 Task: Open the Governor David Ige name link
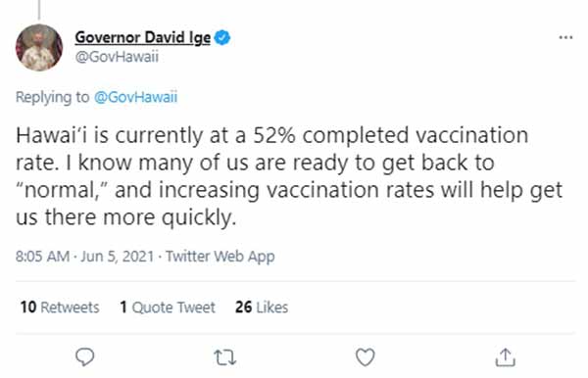[143, 37]
